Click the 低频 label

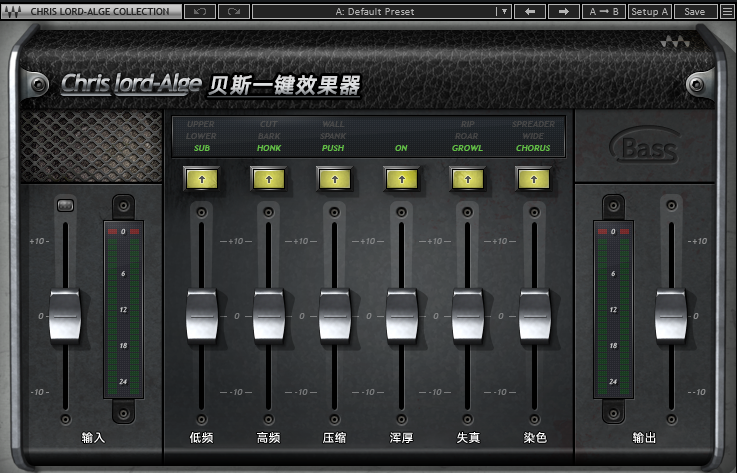pos(201,438)
